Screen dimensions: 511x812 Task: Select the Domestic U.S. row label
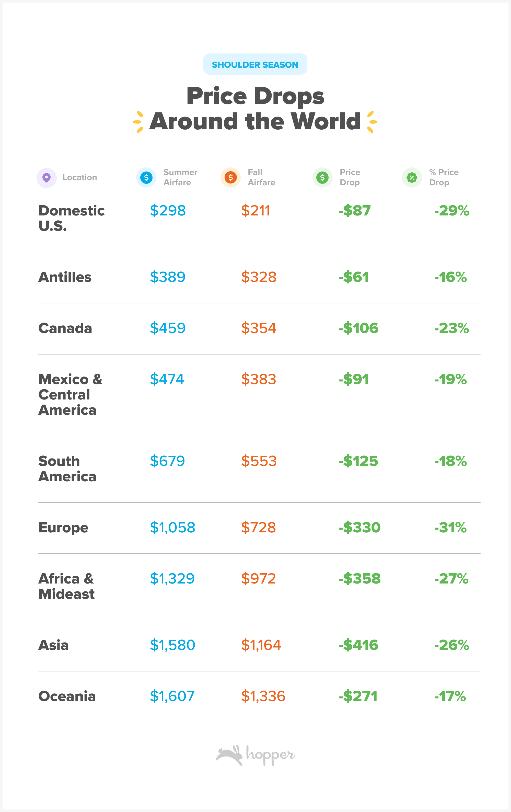[x=72, y=218]
